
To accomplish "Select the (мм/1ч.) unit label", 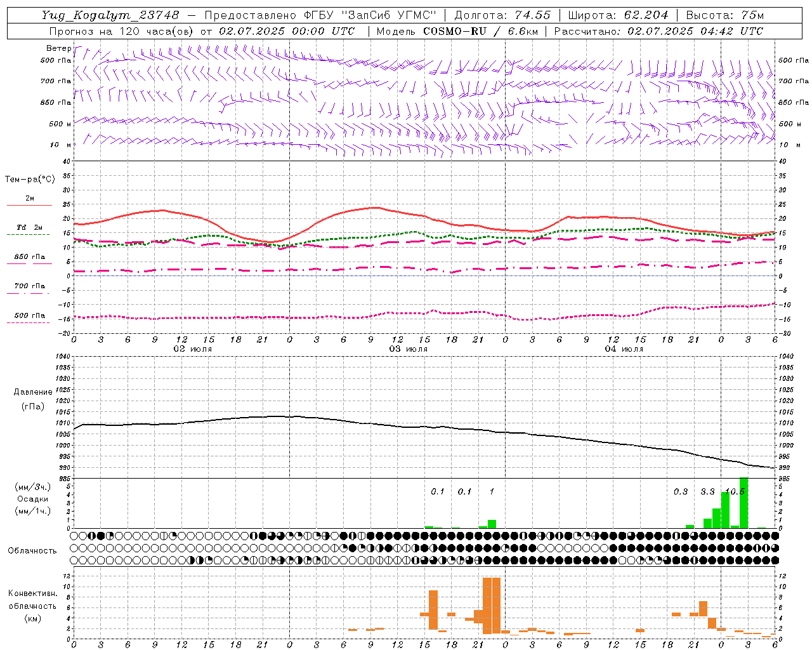I will pyautogui.click(x=32, y=511).
